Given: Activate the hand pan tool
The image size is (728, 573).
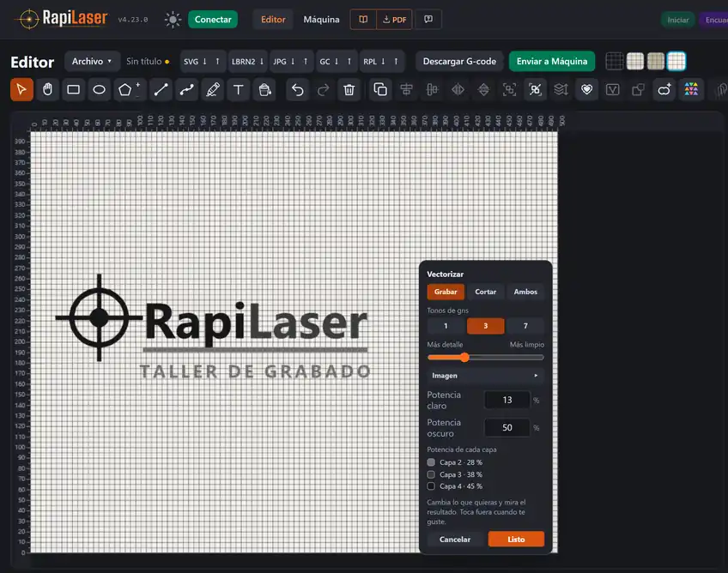Looking at the screenshot, I should tap(47, 89).
